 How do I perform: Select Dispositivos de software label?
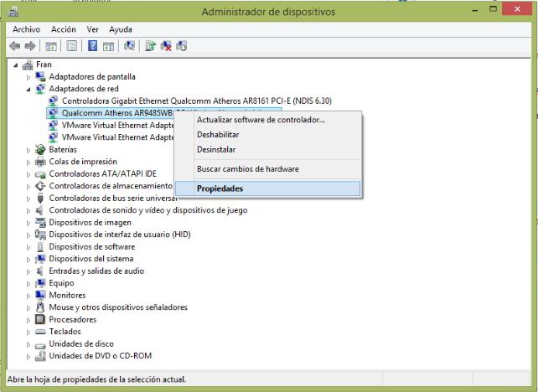coord(92,246)
